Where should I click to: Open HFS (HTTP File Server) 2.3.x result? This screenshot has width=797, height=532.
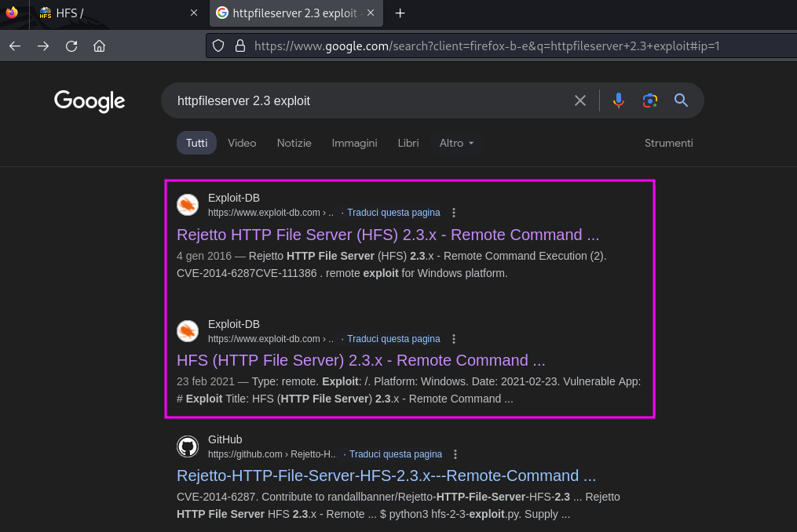[361, 360]
